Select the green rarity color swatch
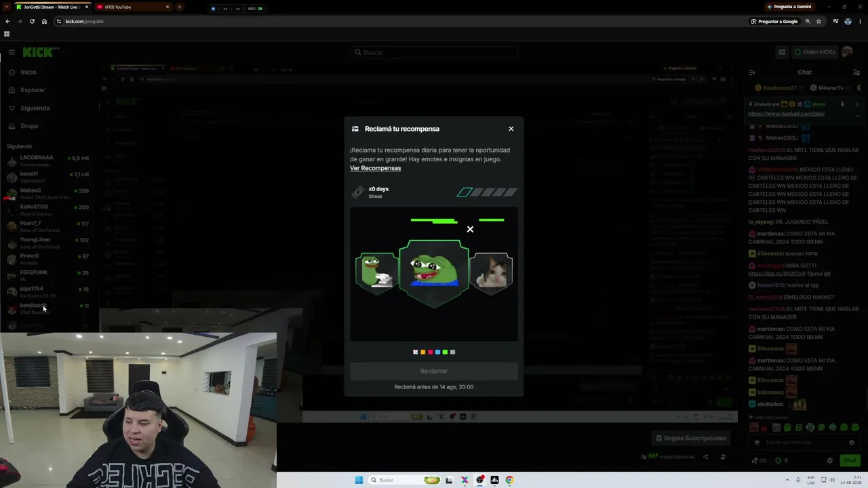Viewport: 868px width, 488px height. pyautogui.click(x=445, y=352)
